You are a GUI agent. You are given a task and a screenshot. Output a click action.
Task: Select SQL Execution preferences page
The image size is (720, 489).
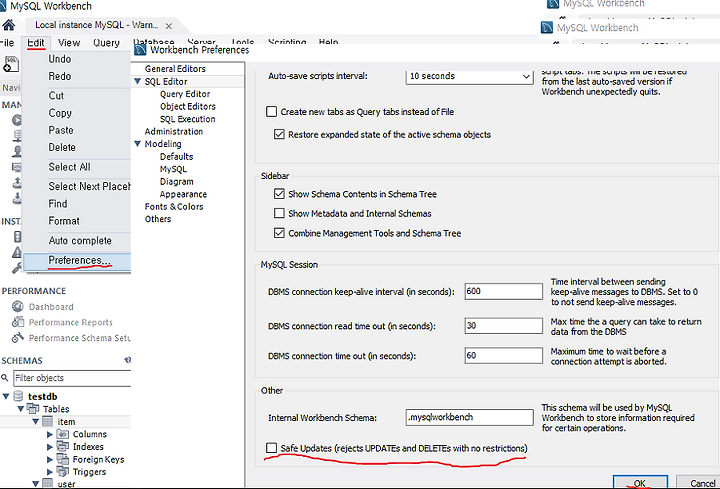point(187,119)
